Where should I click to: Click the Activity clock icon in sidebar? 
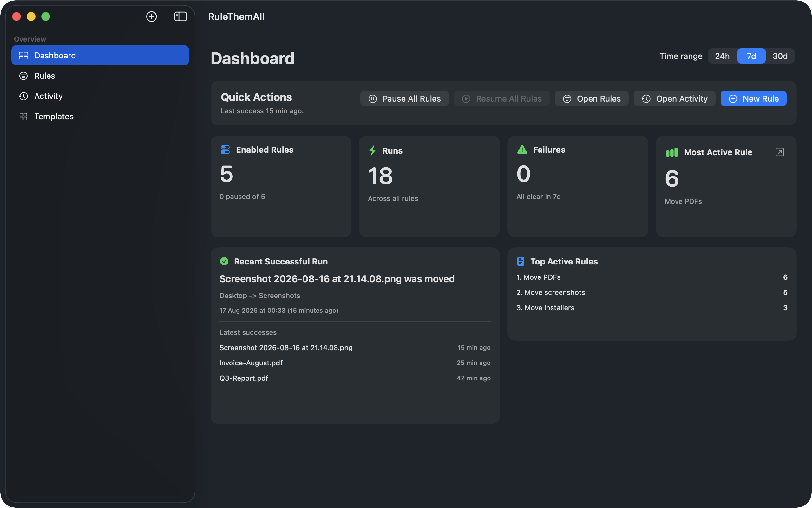pyautogui.click(x=23, y=96)
